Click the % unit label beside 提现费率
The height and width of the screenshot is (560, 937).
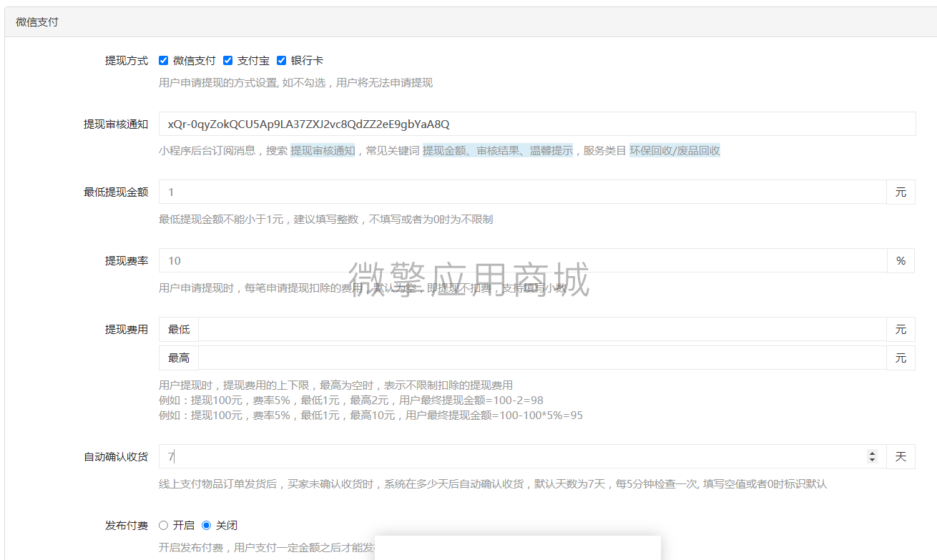[x=901, y=260]
